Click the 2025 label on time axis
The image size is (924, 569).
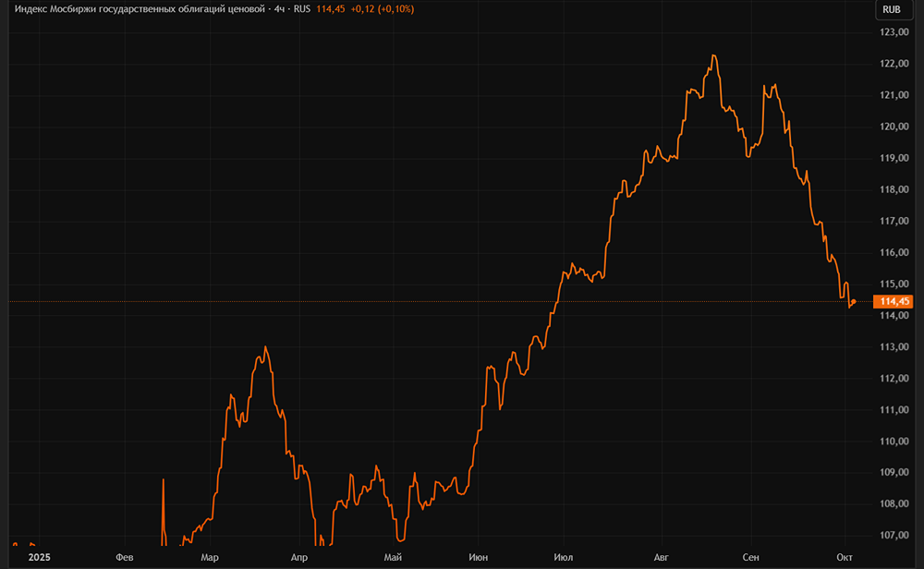click(40, 557)
